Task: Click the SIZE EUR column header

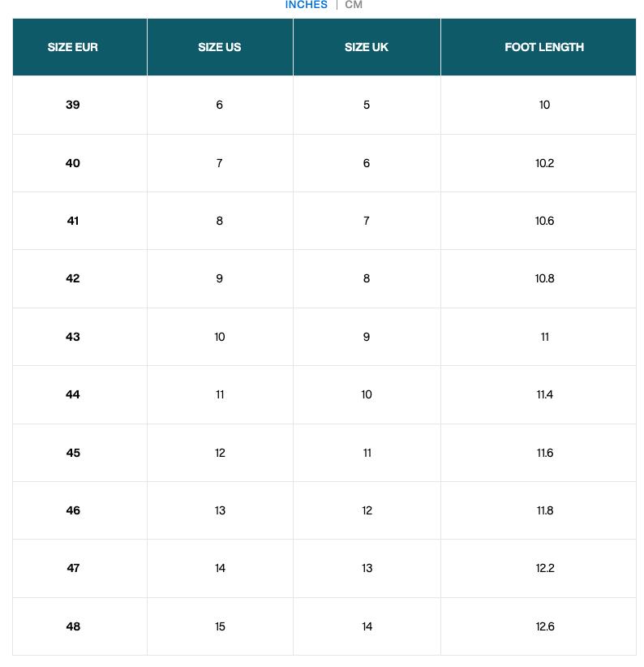Action: [x=73, y=47]
